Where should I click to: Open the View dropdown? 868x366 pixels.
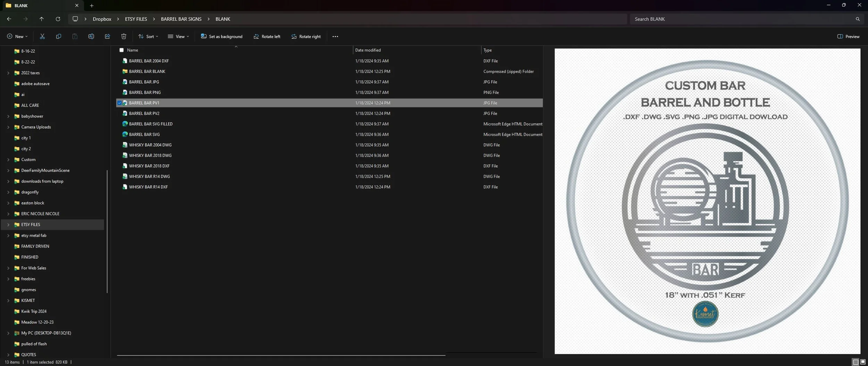tap(178, 36)
